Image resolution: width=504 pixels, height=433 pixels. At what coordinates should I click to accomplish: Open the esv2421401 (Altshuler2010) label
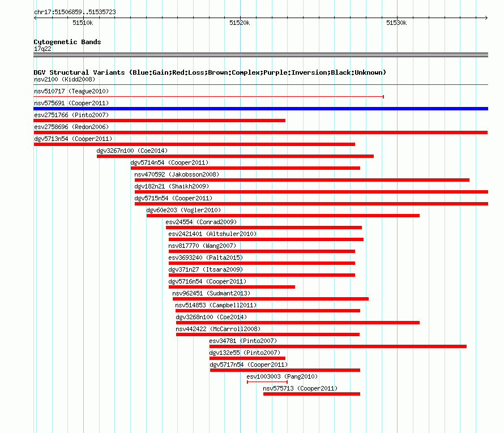(212, 234)
